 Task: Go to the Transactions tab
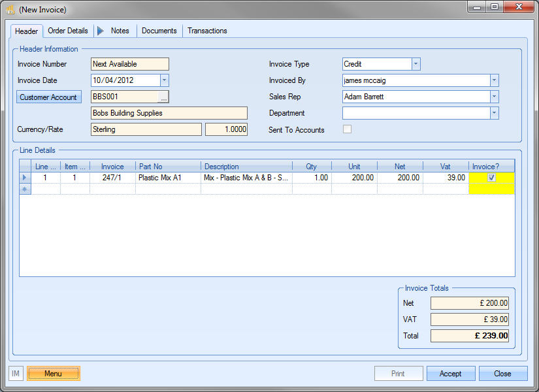[207, 31]
